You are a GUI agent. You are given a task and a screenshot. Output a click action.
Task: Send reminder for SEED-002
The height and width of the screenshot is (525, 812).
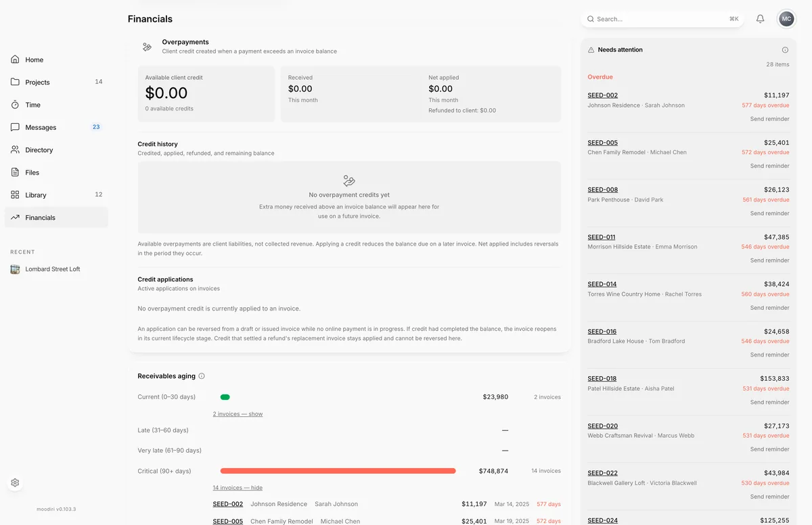point(769,119)
